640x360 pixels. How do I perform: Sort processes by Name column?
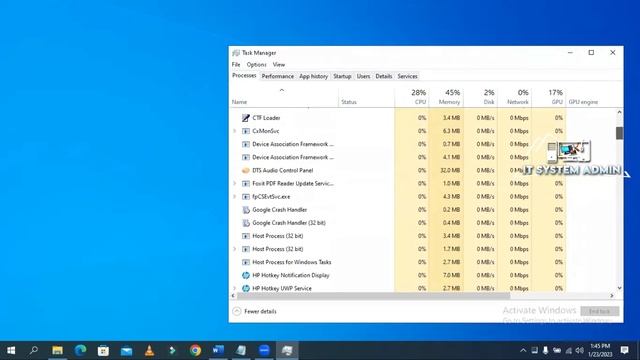click(284, 97)
